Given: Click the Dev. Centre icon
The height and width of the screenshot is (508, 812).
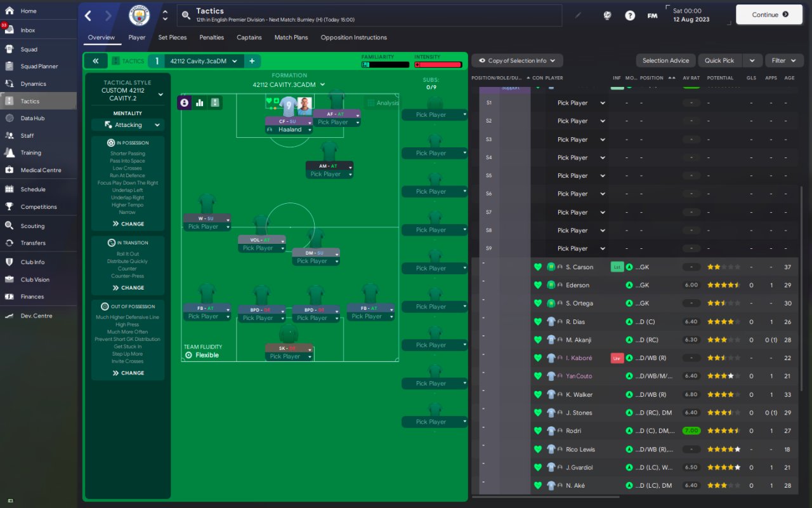Looking at the screenshot, I should [x=10, y=316].
